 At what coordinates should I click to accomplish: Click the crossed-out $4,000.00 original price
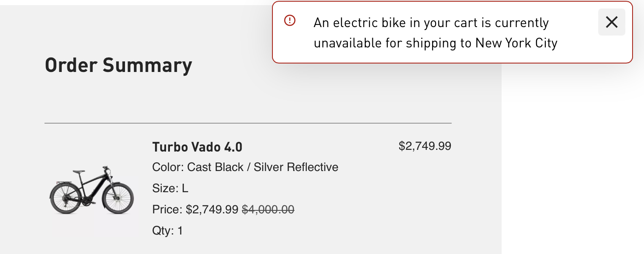(x=268, y=210)
